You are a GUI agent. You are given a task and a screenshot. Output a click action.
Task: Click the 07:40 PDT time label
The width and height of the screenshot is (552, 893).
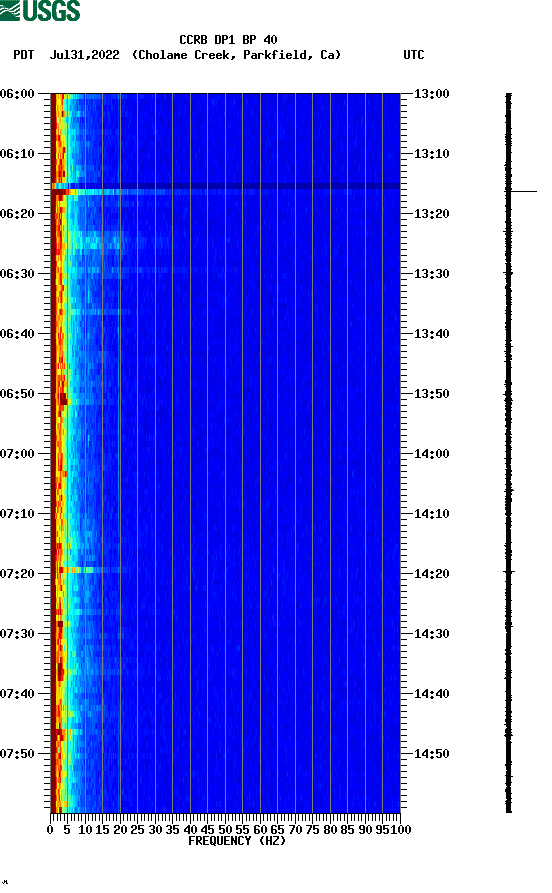point(18,694)
